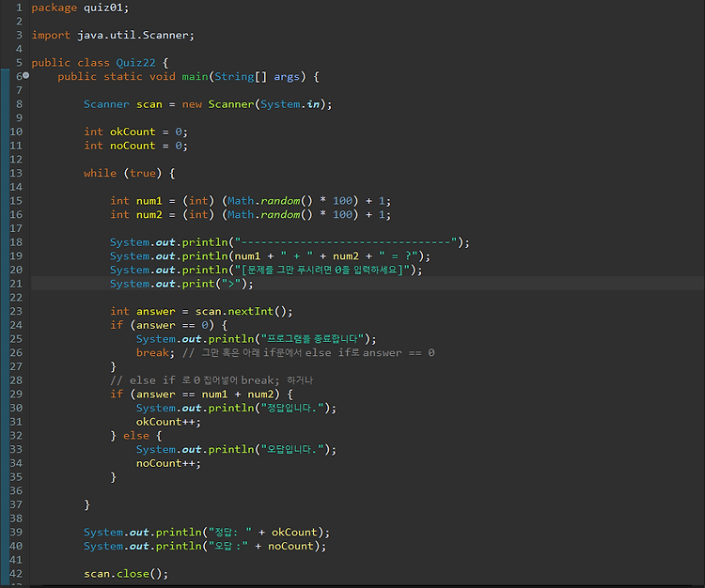
Task: Click the 'void' keyword on line 6
Action: pos(163,77)
